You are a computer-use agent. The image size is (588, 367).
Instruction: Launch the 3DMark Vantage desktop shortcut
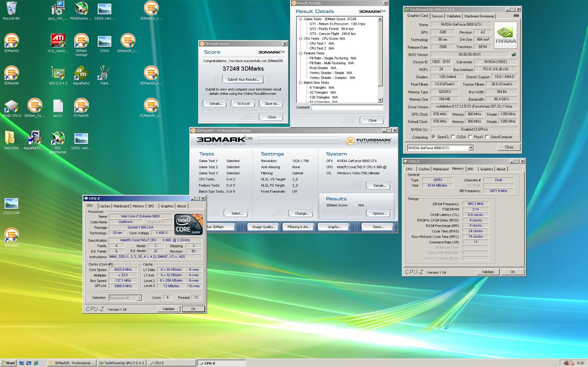click(81, 45)
